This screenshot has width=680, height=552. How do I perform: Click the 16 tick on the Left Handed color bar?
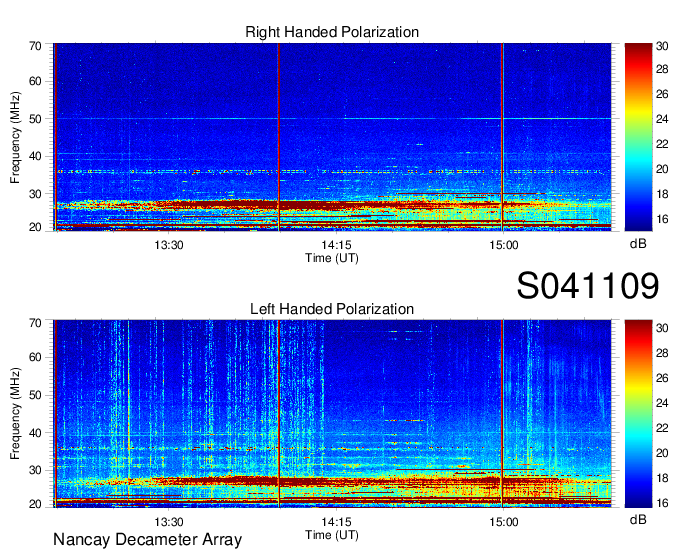(662, 503)
